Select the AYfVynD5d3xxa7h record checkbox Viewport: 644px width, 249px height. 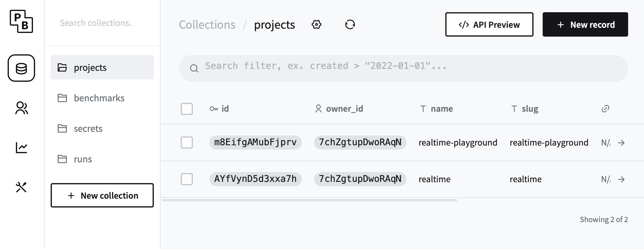tap(187, 179)
